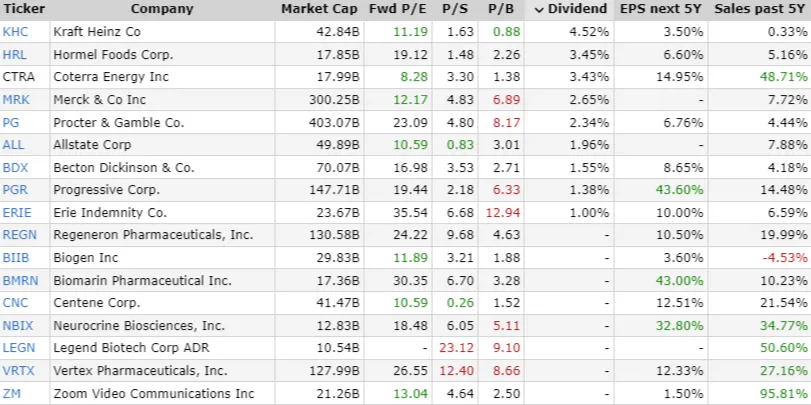Click the 42.84B market cap value
The height and width of the screenshot is (405, 811).
[337, 32]
